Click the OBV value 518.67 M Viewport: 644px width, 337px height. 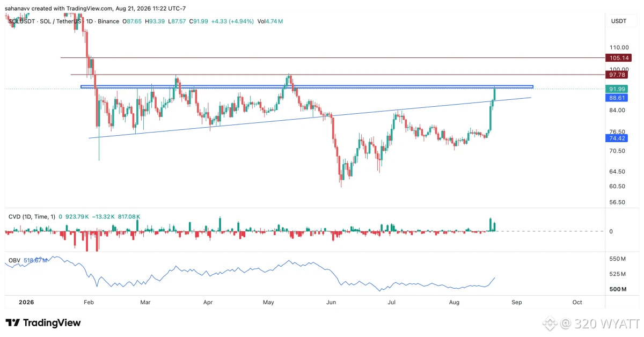35,260
